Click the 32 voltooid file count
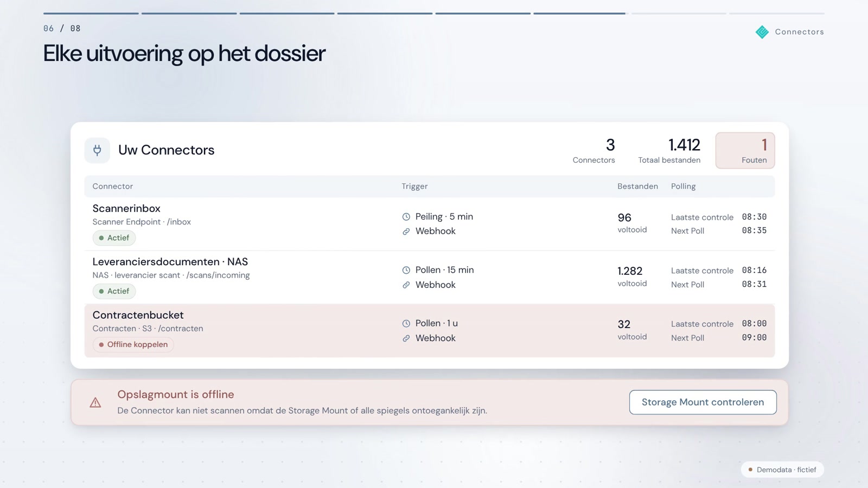This screenshot has width=868, height=488. click(x=632, y=330)
